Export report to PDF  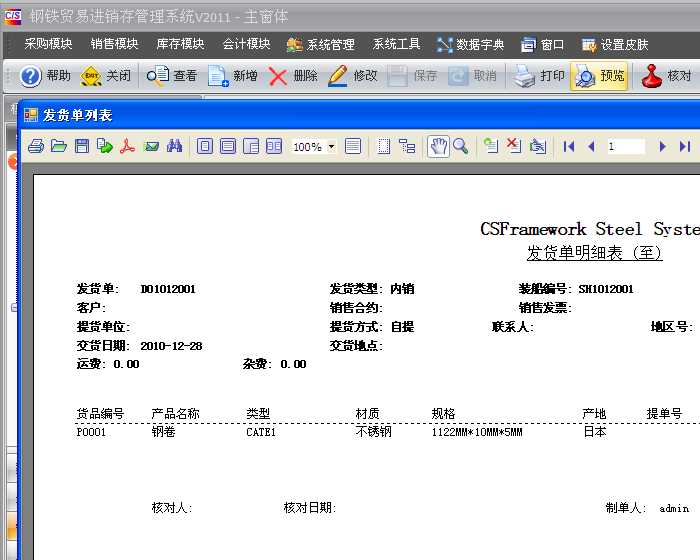click(x=128, y=146)
